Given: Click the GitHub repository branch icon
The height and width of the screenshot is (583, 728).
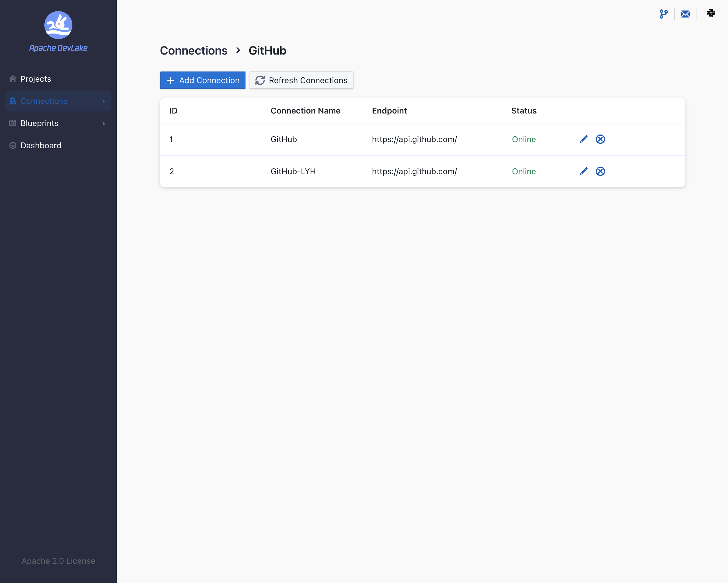Looking at the screenshot, I should (x=663, y=14).
